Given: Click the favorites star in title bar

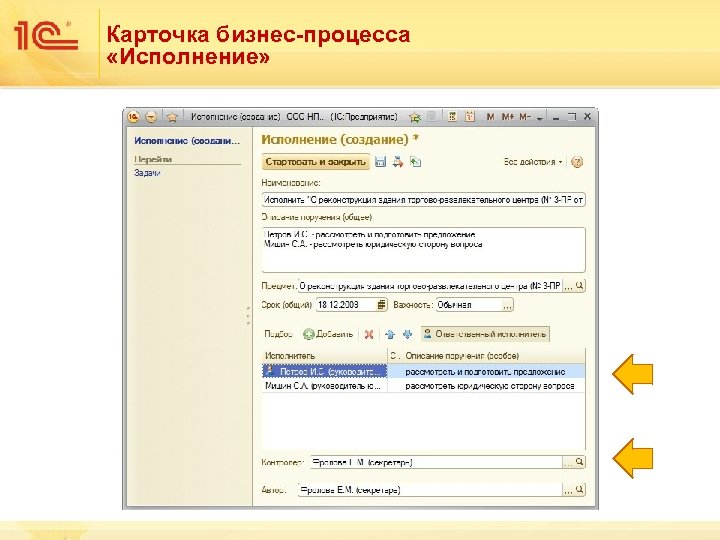Looking at the screenshot, I should click(172, 117).
